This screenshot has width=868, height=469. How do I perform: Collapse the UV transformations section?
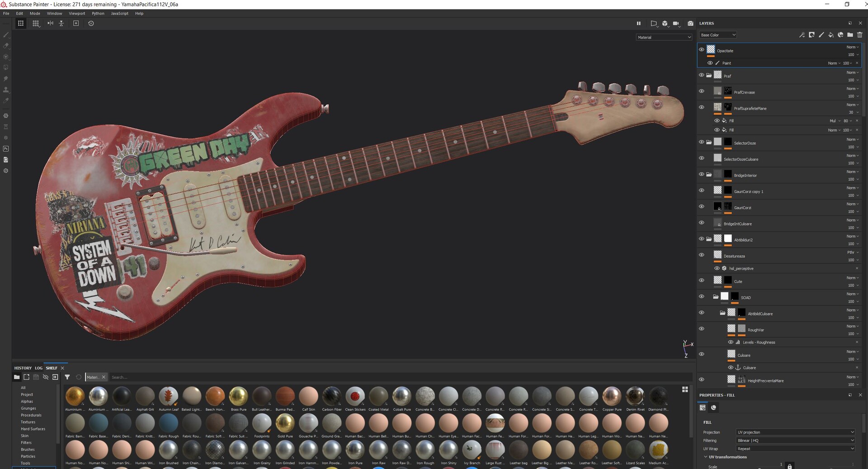(706, 457)
